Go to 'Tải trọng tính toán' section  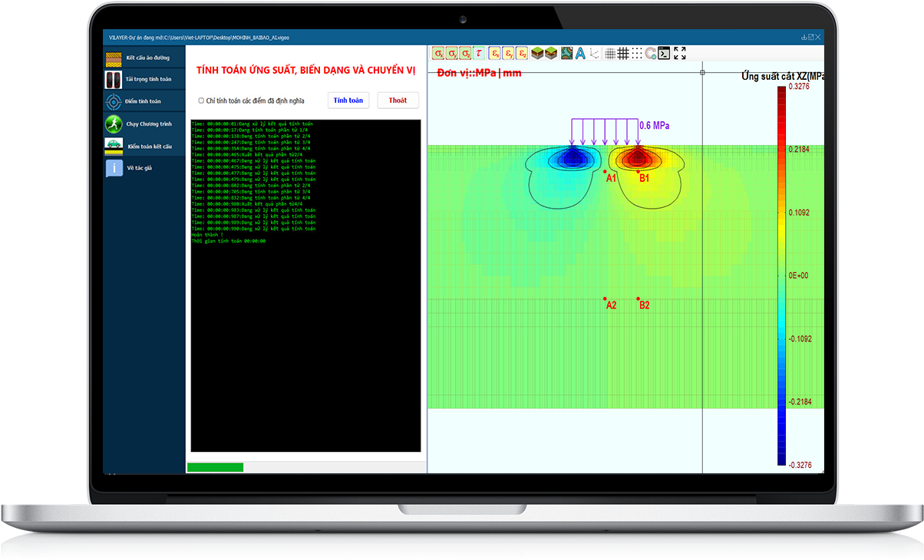(144, 79)
